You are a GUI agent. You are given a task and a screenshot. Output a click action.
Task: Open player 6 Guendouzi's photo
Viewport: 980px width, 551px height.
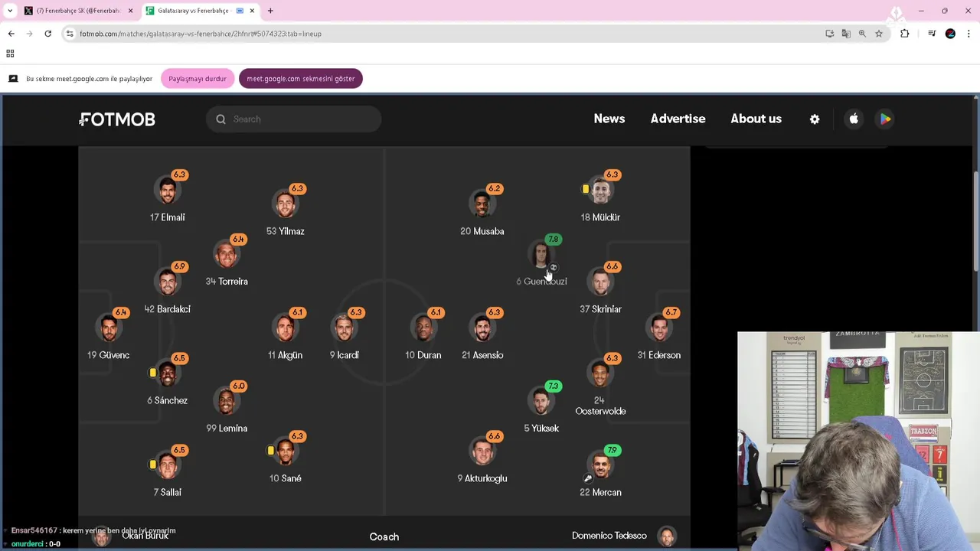coord(541,255)
